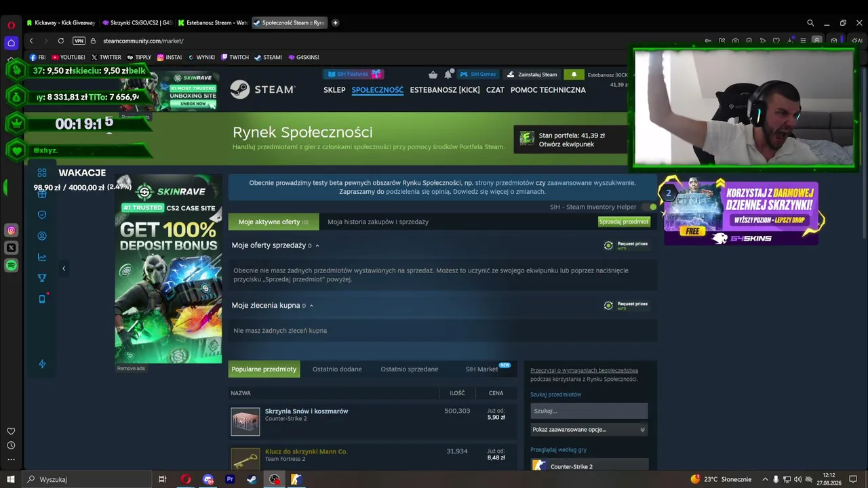Open Instagram in the Opera sidebar
868x488 pixels.
coord(11,230)
